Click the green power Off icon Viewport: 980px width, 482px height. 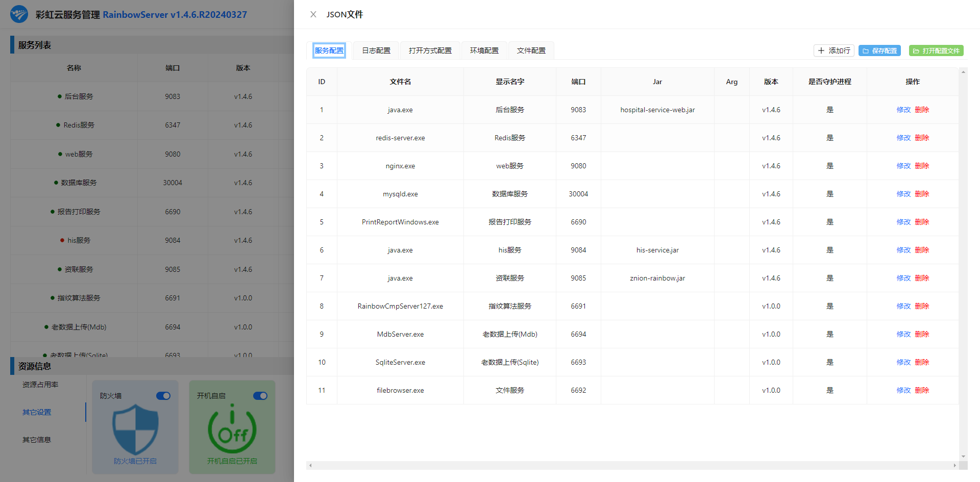(232, 428)
